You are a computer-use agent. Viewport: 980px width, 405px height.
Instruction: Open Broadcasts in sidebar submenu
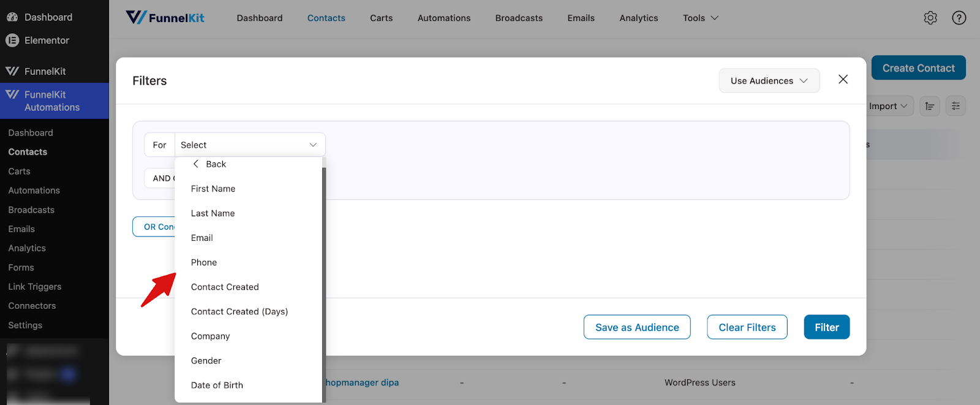click(x=31, y=210)
